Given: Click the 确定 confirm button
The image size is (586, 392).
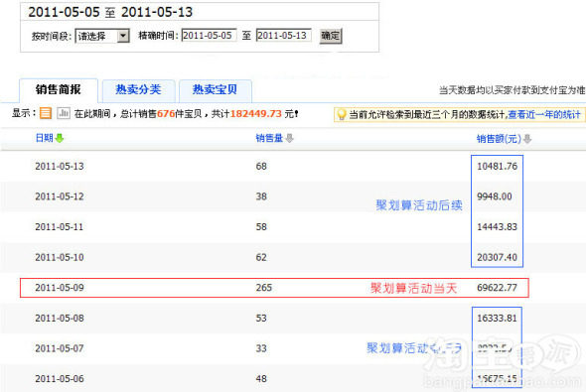Looking at the screenshot, I should 331,36.
